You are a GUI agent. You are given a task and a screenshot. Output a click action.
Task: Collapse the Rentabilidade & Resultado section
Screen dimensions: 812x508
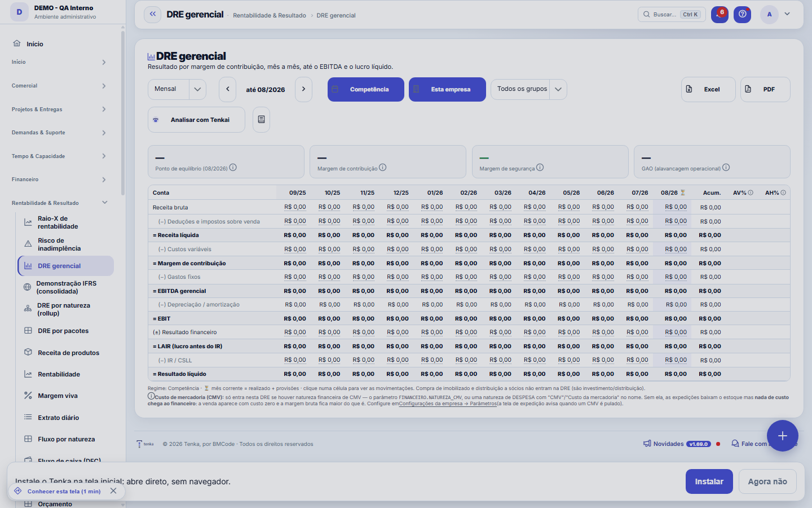pyautogui.click(x=59, y=203)
